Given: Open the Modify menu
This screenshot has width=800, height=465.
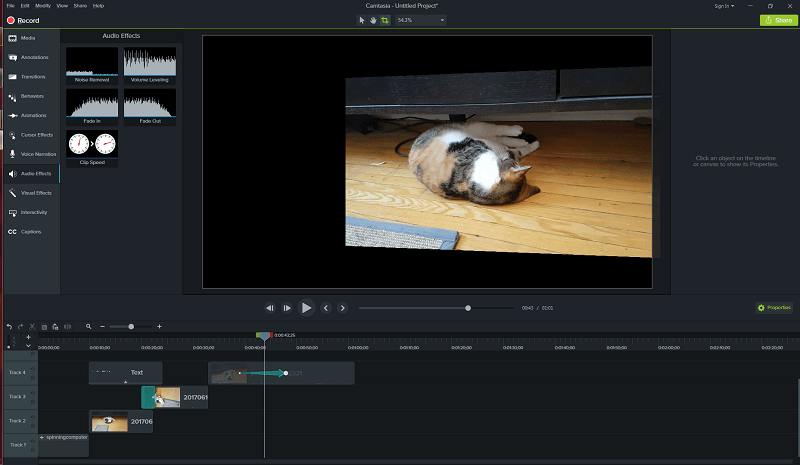Looking at the screenshot, I should coord(43,6).
